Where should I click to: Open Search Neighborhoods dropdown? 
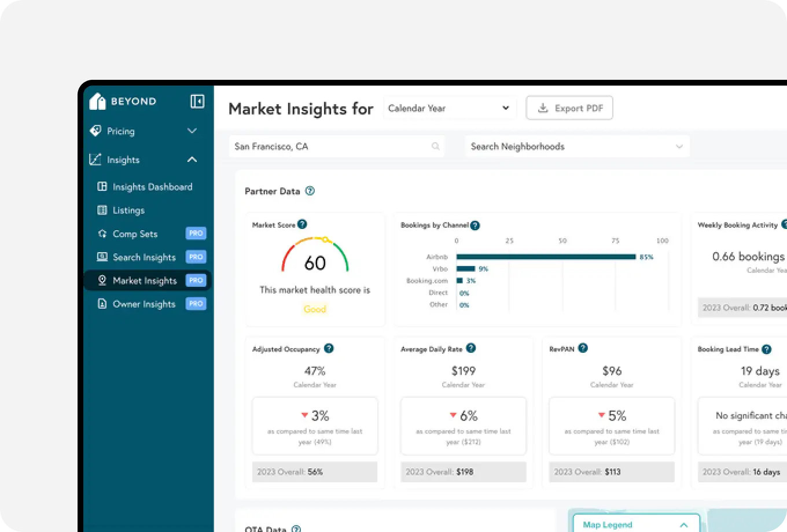point(577,147)
